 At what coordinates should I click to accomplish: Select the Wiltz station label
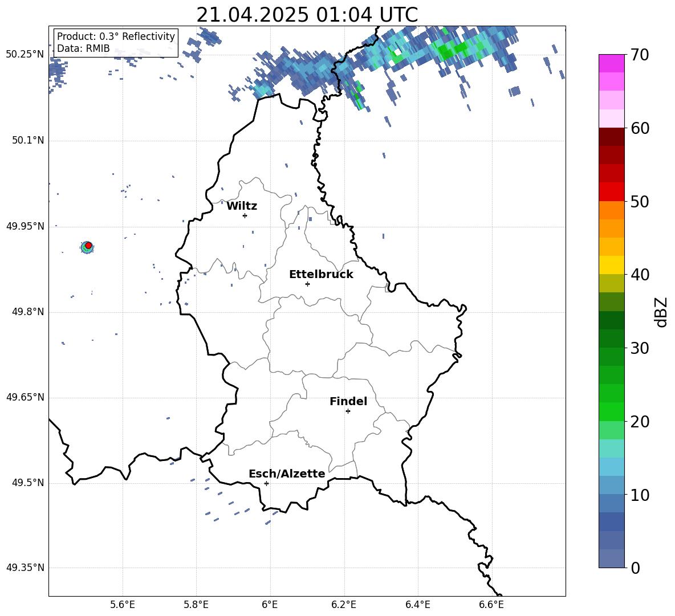tap(242, 206)
